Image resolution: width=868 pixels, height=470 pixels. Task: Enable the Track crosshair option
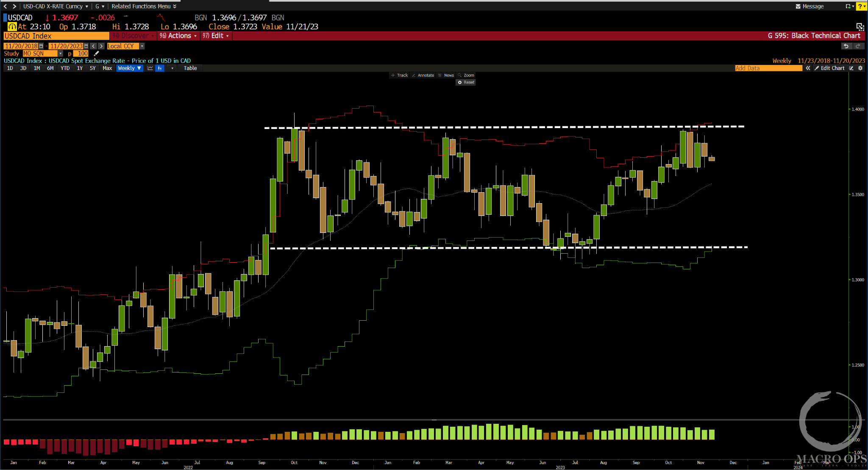coord(399,76)
